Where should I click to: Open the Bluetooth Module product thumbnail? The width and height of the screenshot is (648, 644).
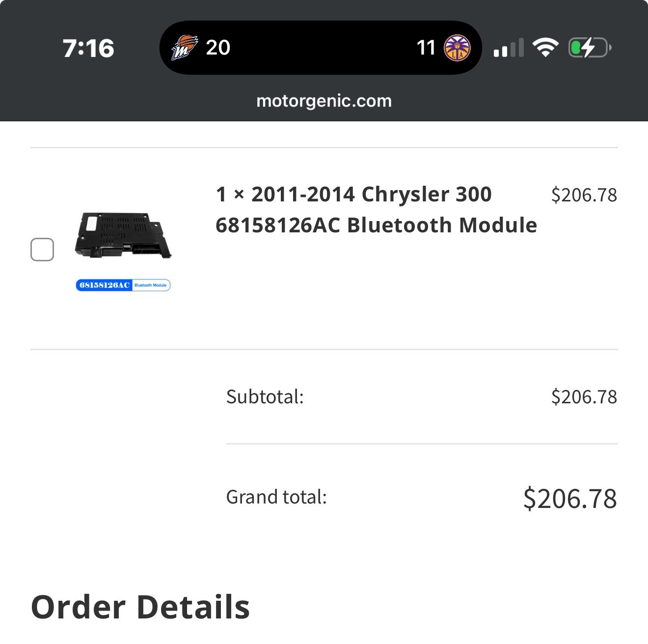pyautogui.click(x=123, y=235)
